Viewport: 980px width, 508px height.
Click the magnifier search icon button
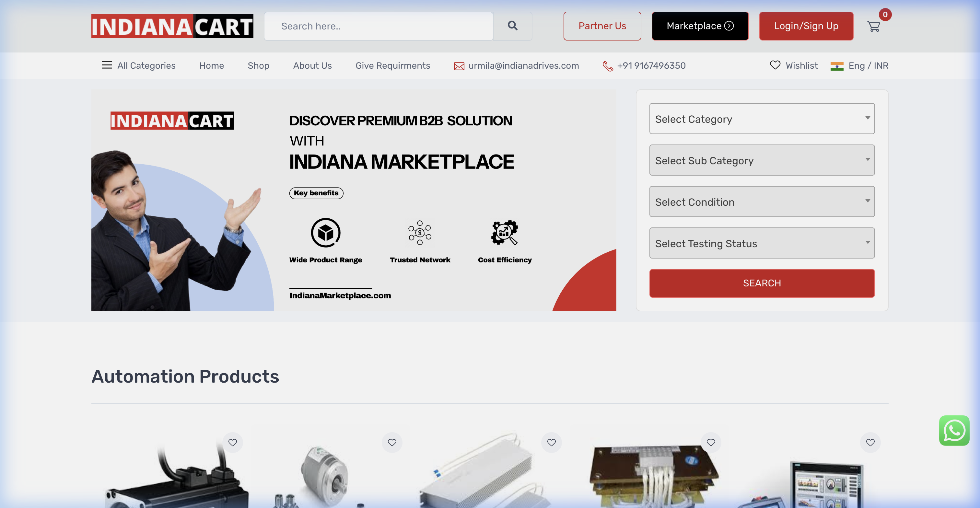click(x=512, y=26)
